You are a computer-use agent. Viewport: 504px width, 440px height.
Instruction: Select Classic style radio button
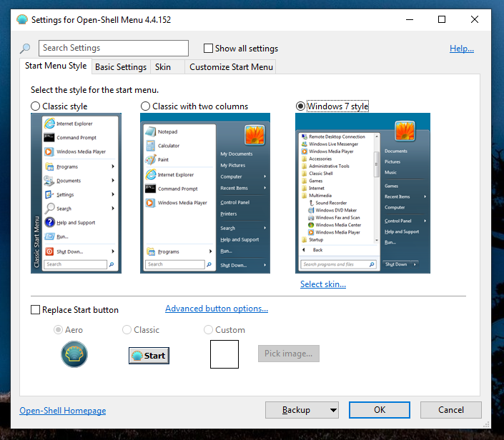[35, 106]
